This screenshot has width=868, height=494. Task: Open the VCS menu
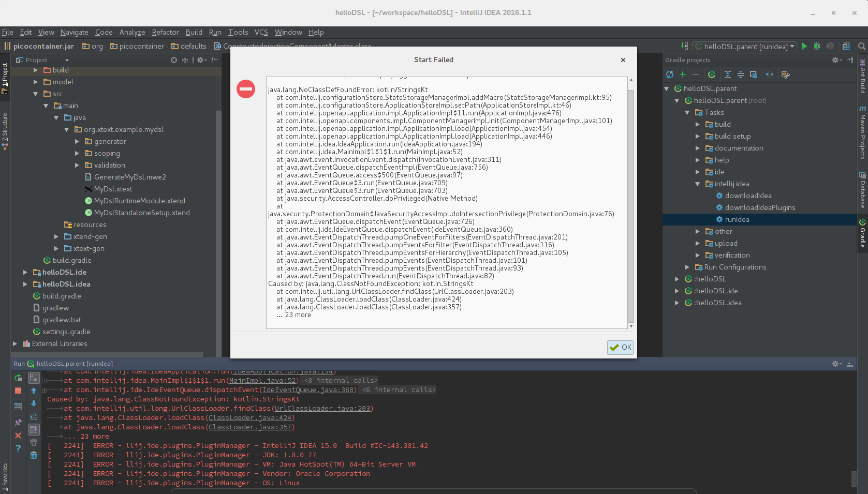click(x=261, y=32)
